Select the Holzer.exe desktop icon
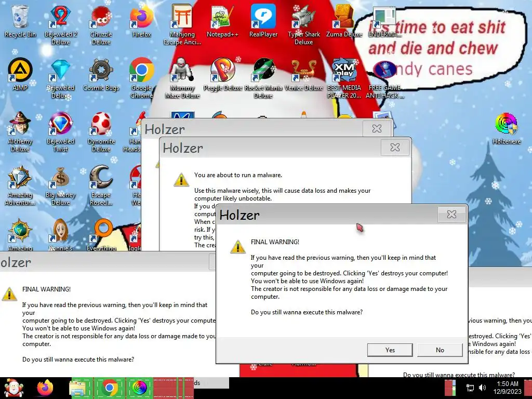Screen dimensions: 532x399 [x=506, y=128]
